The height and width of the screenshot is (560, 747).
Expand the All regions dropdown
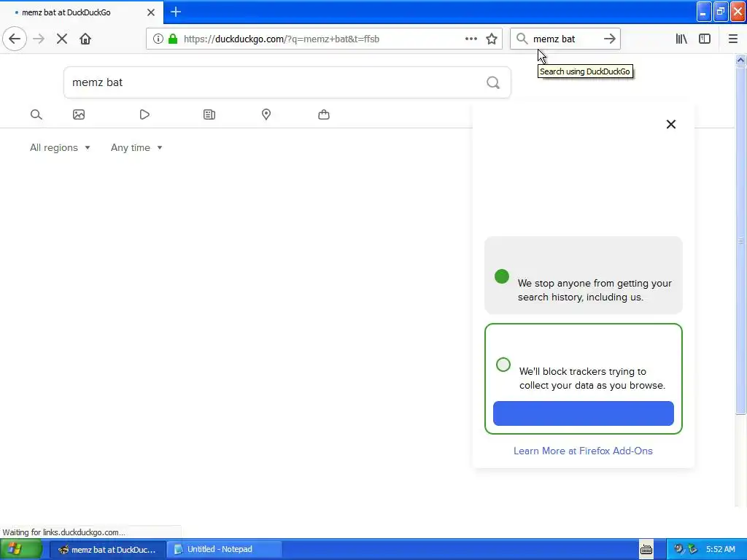point(60,147)
